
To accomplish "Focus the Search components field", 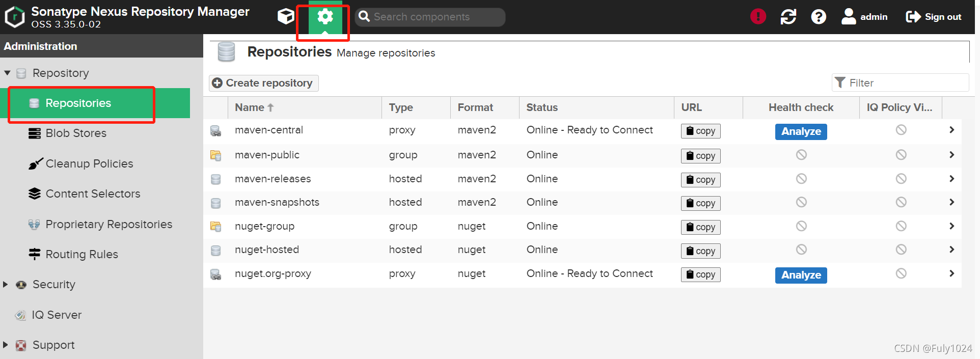I will (430, 17).
